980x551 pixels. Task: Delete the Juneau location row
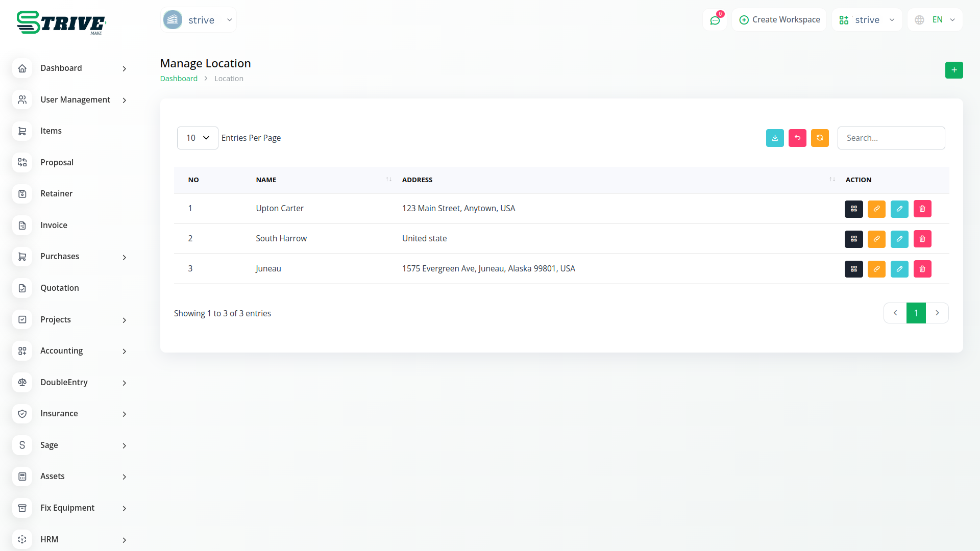tap(922, 269)
